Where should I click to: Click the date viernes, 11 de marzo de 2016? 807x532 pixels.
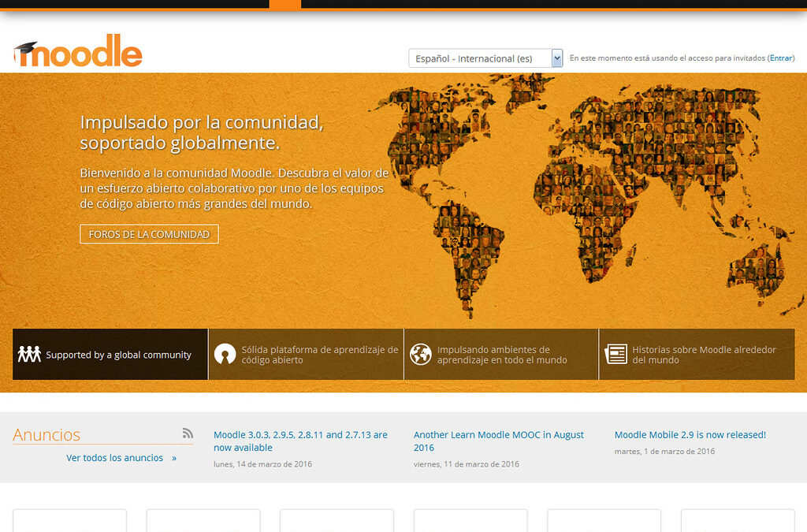click(467, 464)
